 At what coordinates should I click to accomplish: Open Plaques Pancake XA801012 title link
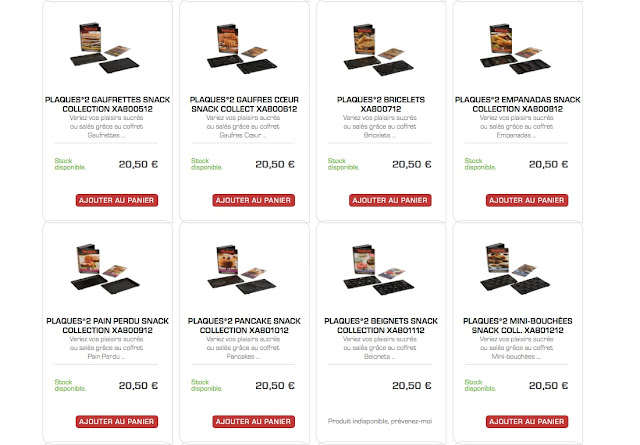coord(244,325)
